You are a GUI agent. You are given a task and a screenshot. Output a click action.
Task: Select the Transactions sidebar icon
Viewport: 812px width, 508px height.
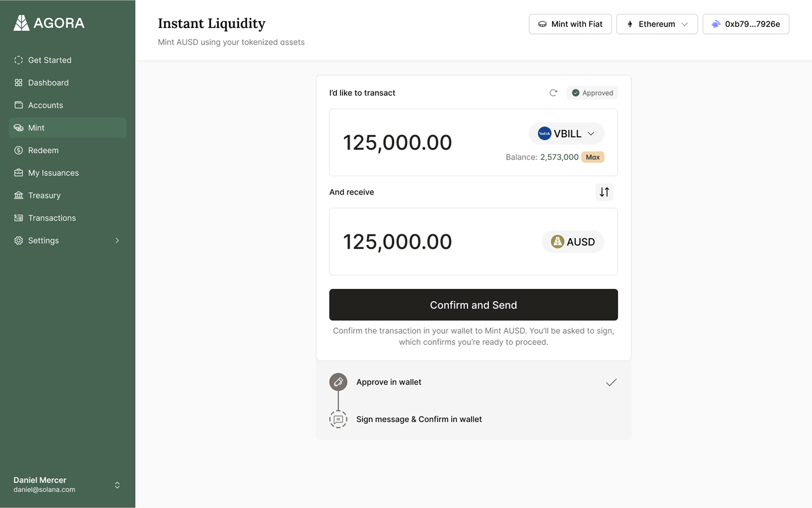coord(18,218)
